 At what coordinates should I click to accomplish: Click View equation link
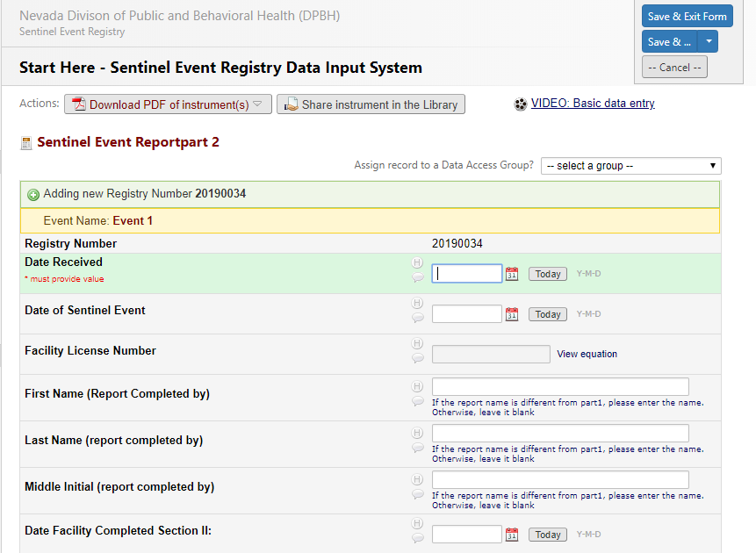[587, 355]
